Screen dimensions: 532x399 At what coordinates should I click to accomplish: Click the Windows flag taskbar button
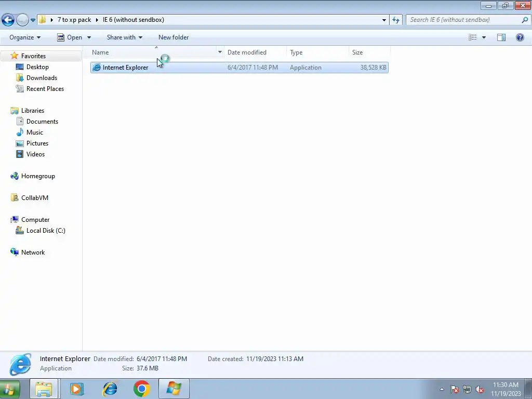(174, 389)
